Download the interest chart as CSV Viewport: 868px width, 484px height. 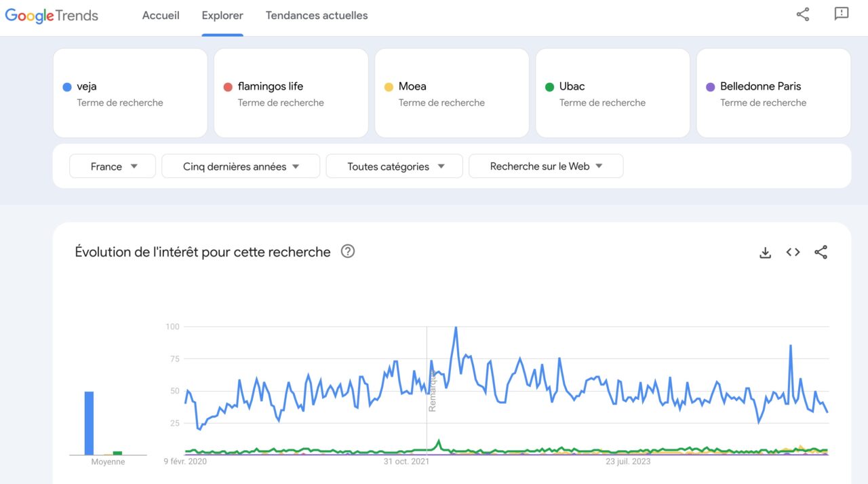765,253
